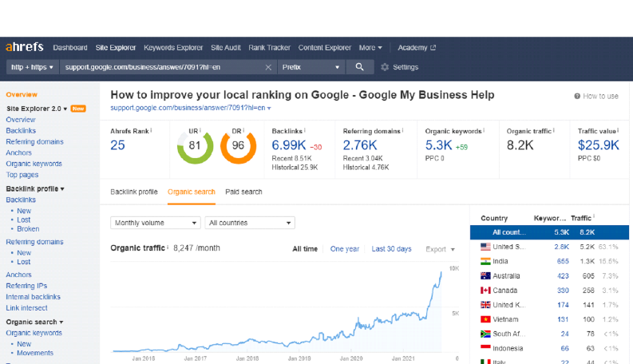The width and height of the screenshot is (633, 364).
Task: Open Movements under Organic keywords
Action: [35, 353]
